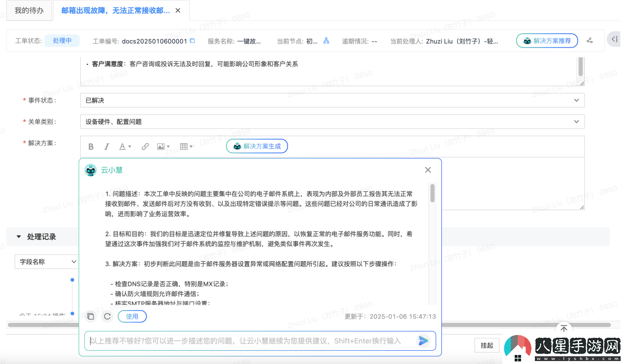Regenerate the assistant's answer
Viewport: 626px width, 364px height.
tap(107, 317)
